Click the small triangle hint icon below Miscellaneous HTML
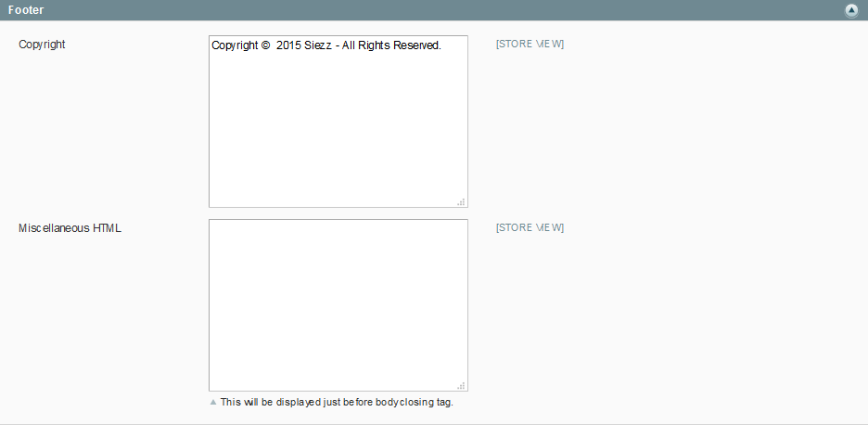 213,403
